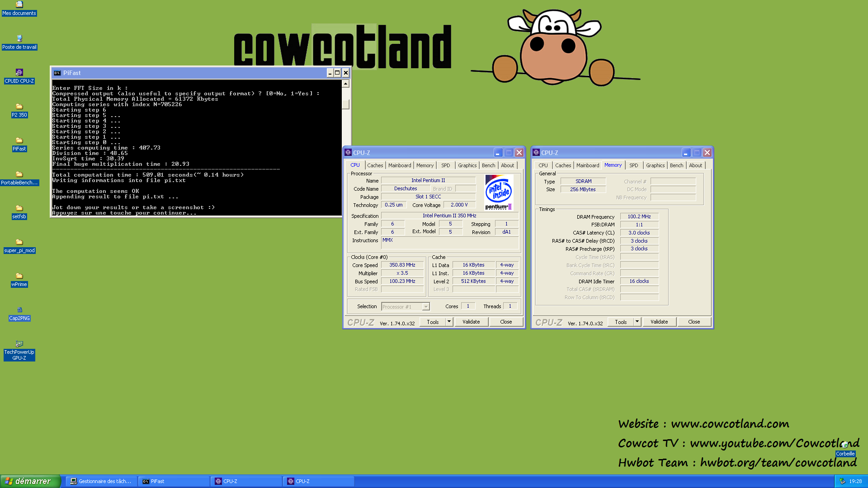Click Validate button in right CPU-Z window
868x488 pixels.
pos(659,322)
